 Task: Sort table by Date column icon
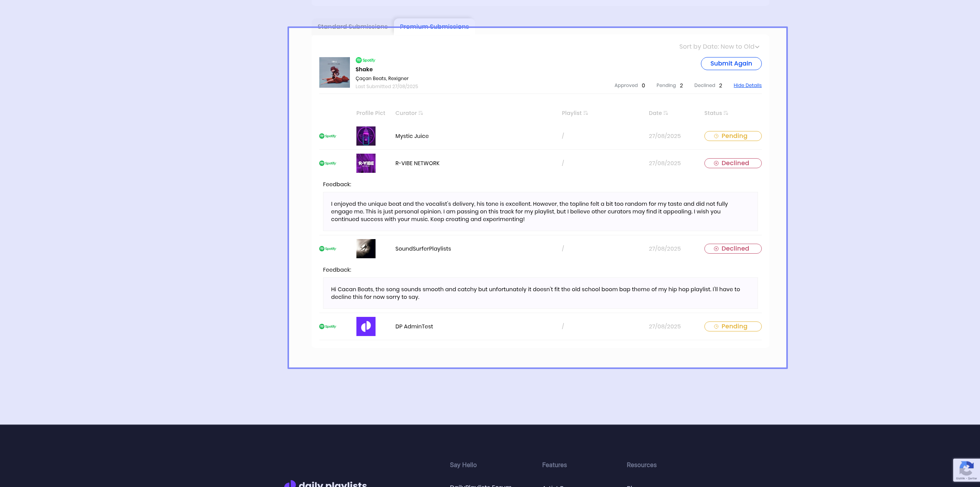tap(666, 113)
